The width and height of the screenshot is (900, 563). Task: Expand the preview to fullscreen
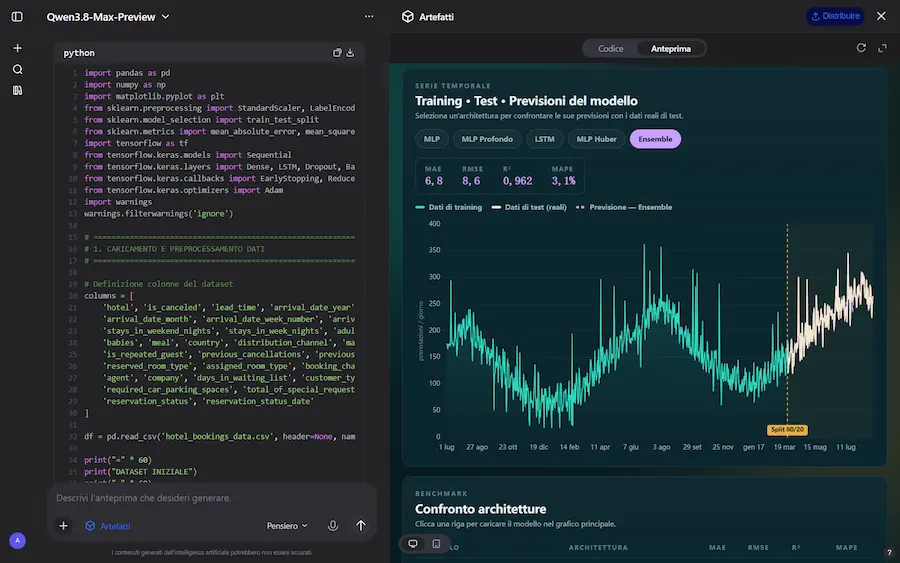tap(882, 48)
